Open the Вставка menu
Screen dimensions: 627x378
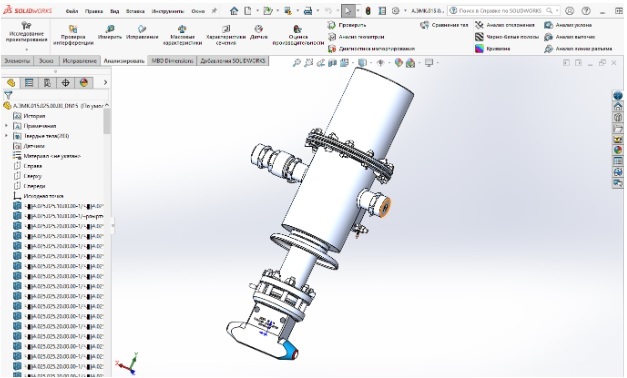click(135, 11)
